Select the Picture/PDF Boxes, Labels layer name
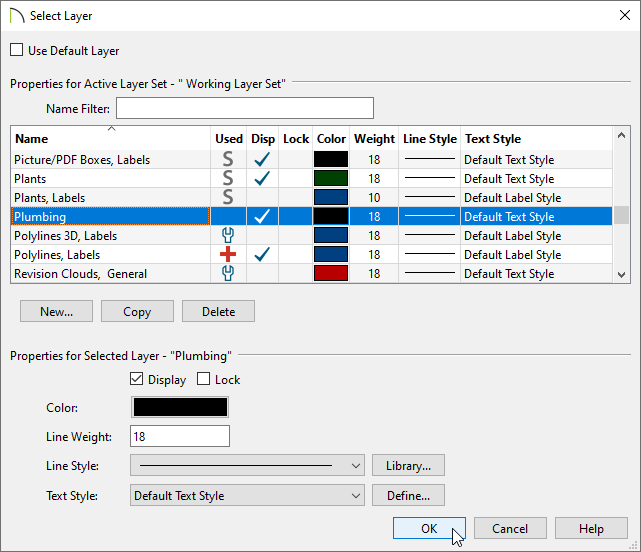641x552 pixels. [82, 160]
